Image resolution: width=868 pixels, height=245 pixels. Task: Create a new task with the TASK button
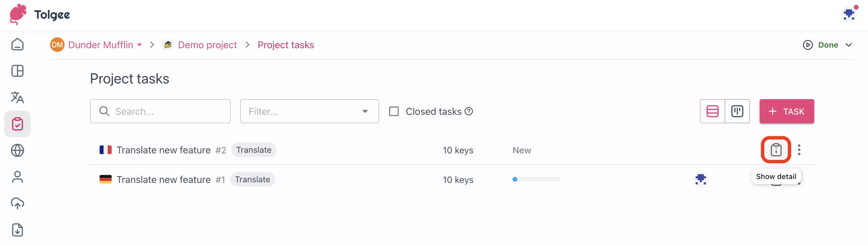pyautogui.click(x=787, y=111)
